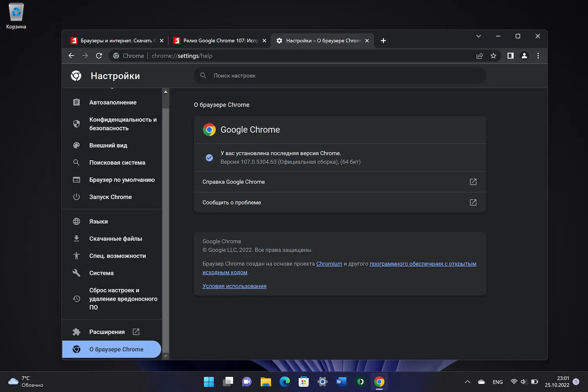Click the Chrome icon on the taskbar

[379, 382]
